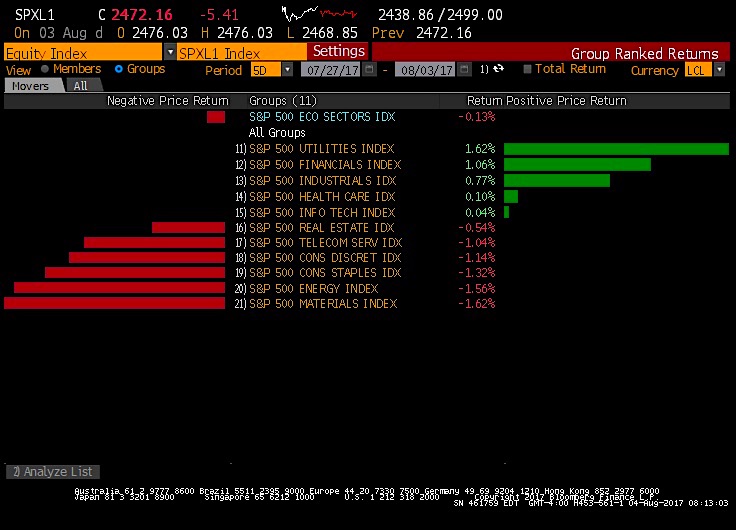Edit the 07/27/17 start date field
The height and width of the screenshot is (530, 736).
pos(332,70)
